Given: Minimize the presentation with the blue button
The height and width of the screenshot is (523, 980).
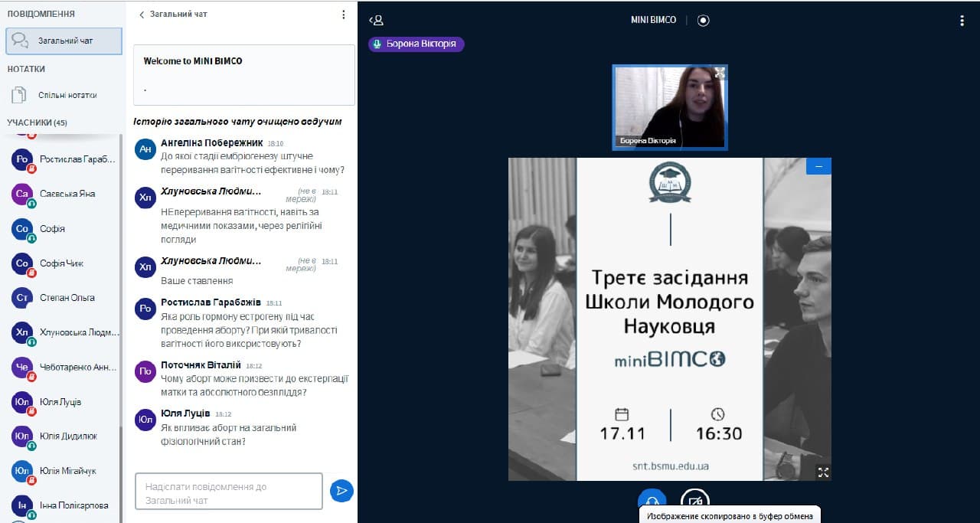Looking at the screenshot, I should (818, 166).
